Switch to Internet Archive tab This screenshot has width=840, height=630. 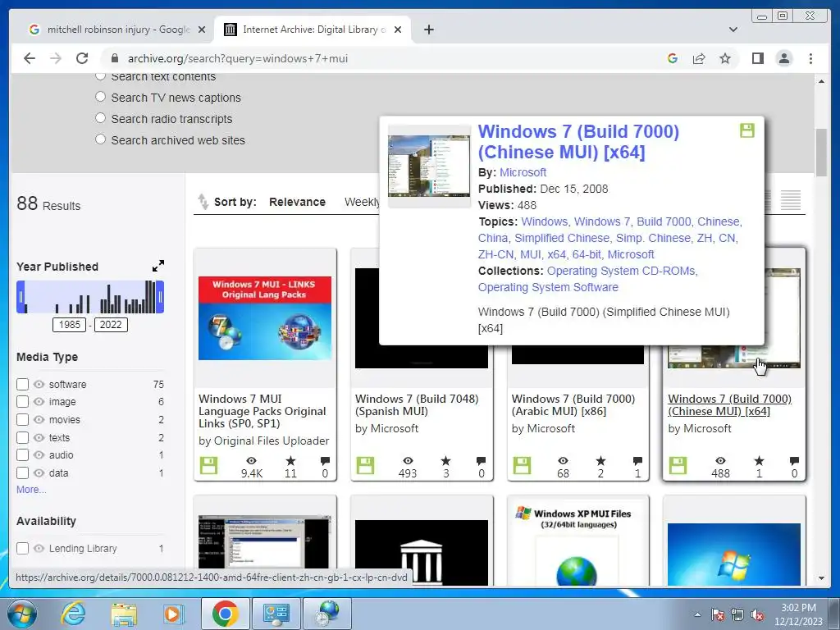(x=313, y=30)
